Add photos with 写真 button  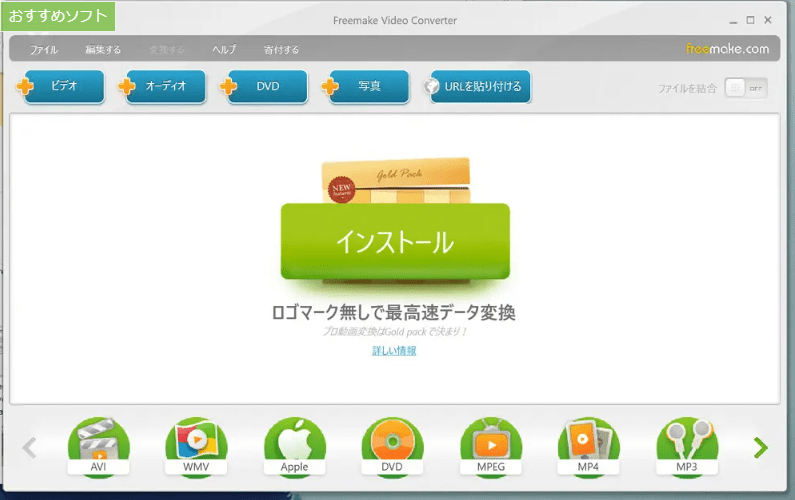[367, 87]
